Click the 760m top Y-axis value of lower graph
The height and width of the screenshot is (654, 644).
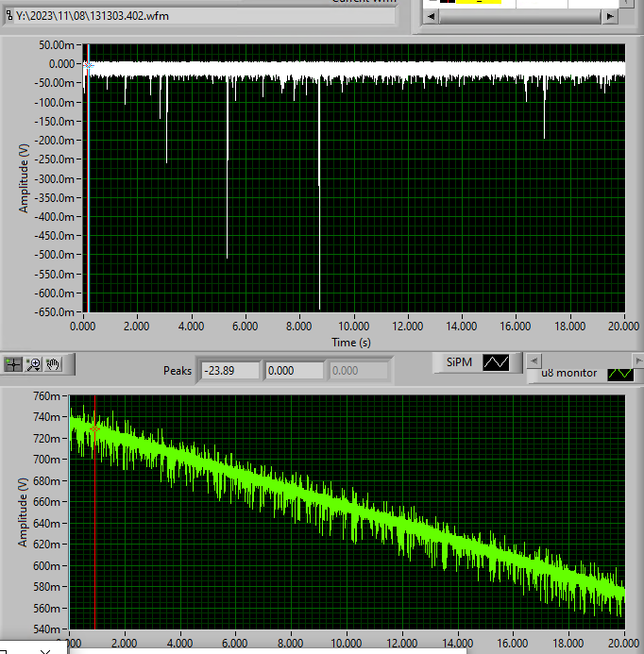[47, 395]
